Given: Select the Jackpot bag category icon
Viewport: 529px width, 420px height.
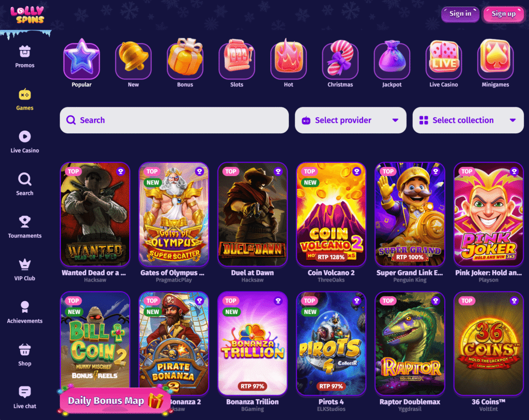Looking at the screenshot, I should [392, 58].
